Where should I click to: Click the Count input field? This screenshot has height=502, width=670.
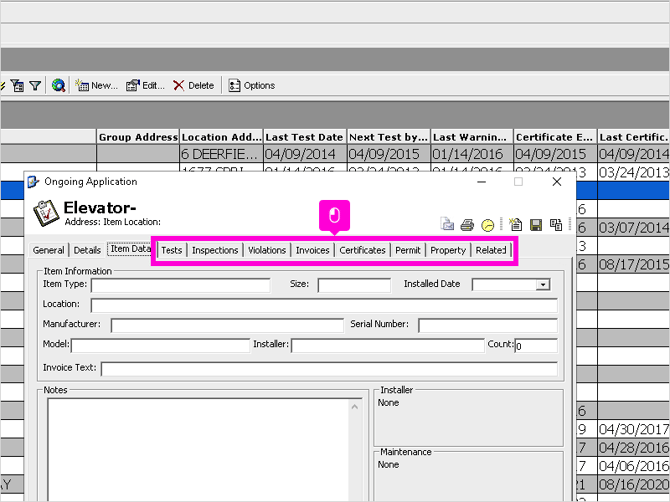(x=536, y=345)
